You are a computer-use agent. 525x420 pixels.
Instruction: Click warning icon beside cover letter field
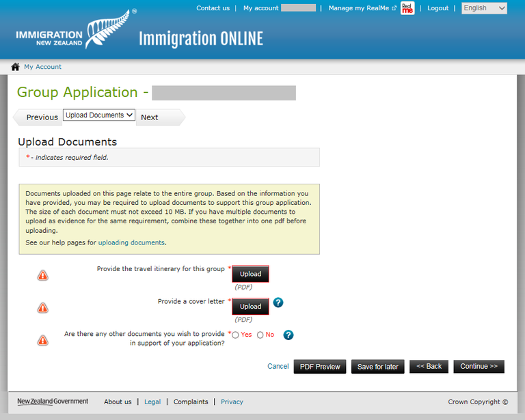(43, 308)
